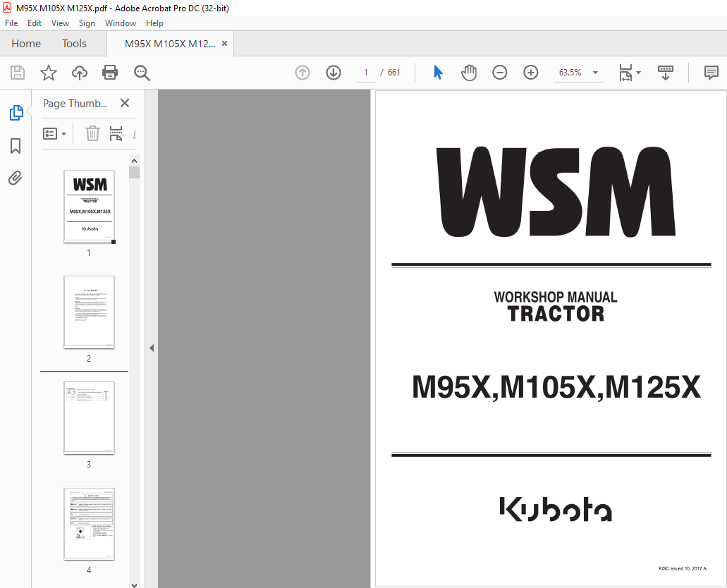
Task: Click the 63.5% zoom value field
Action: [x=570, y=73]
